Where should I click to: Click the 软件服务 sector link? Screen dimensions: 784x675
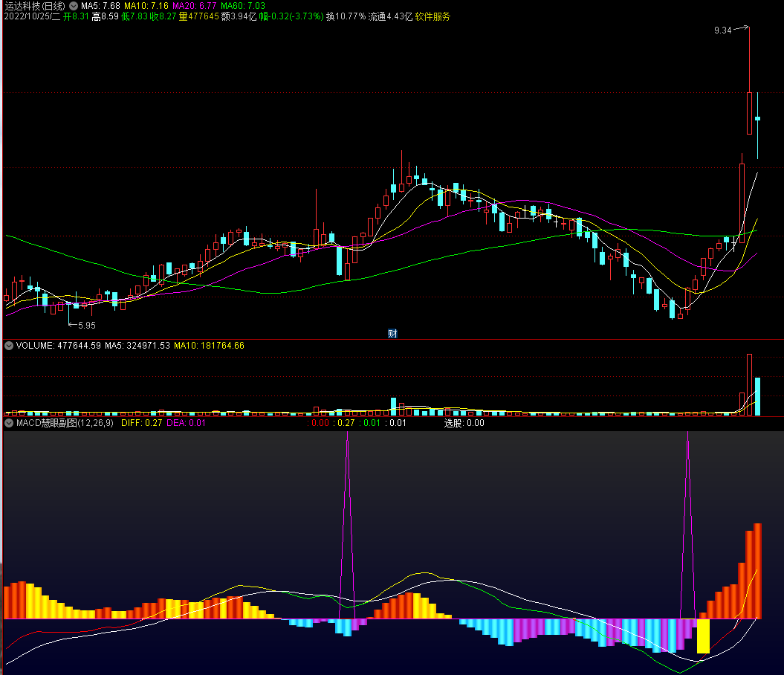pyautogui.click(x=433, y=16)
